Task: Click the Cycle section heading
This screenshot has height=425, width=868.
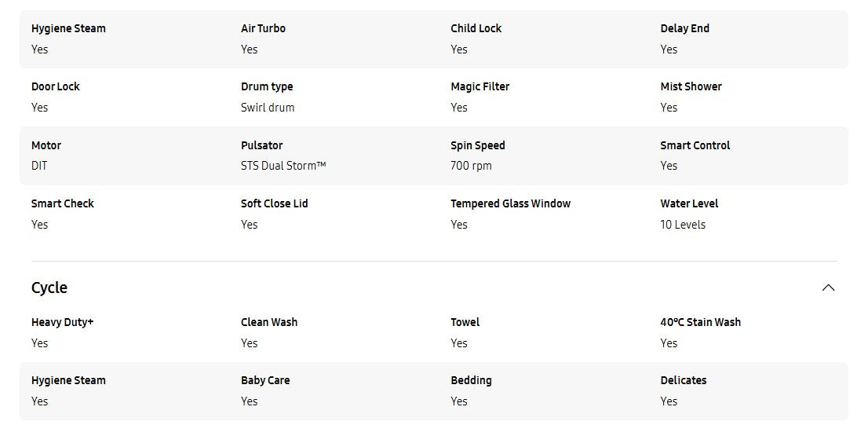Action: (49, 288)
